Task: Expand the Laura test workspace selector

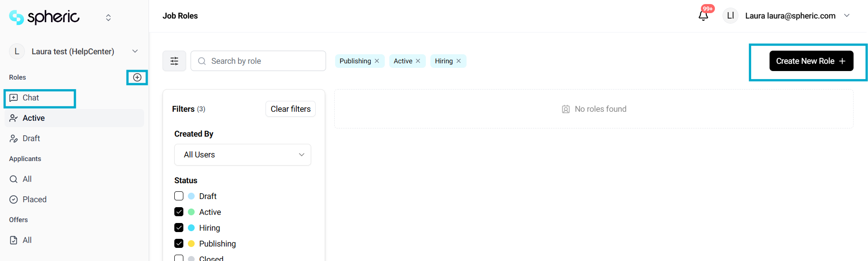Action: (135, 52)
